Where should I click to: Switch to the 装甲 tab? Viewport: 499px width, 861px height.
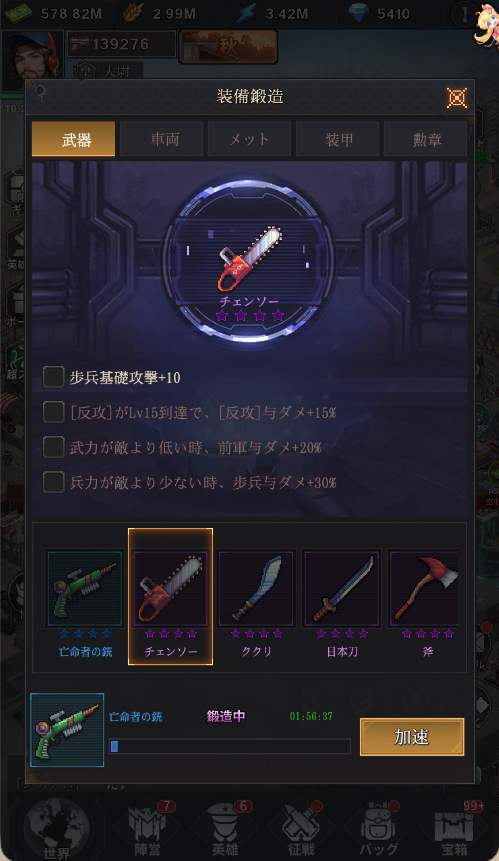[338, 139]
